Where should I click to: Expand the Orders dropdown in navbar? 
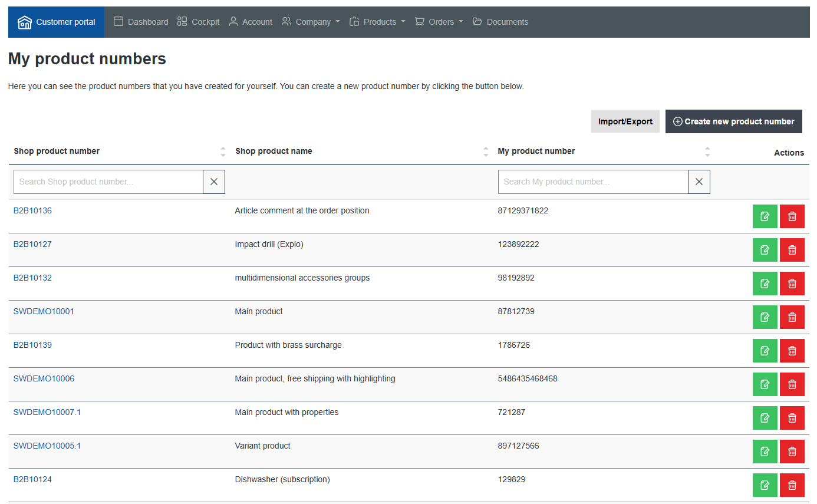coord(439,22)
